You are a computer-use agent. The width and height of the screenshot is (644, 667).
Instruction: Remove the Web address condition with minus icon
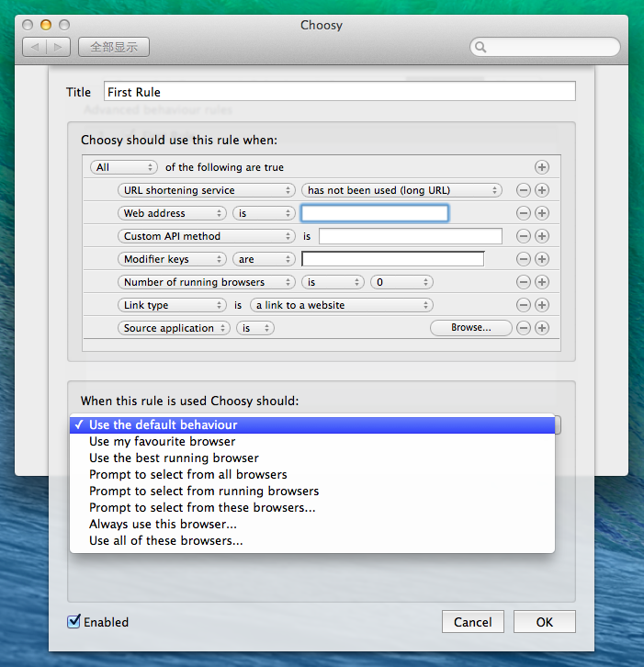(x=524, y=213)
